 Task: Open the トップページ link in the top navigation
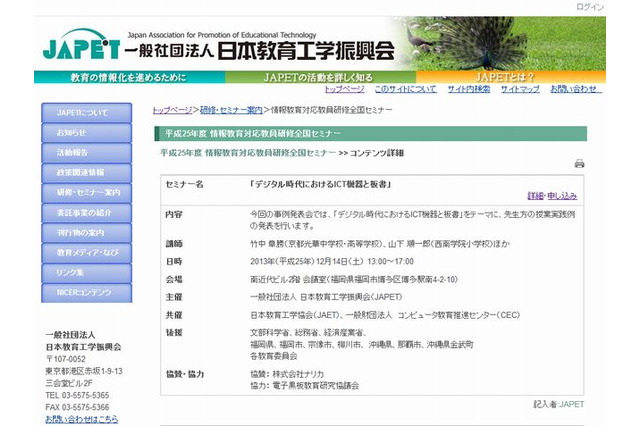(344, 89)
